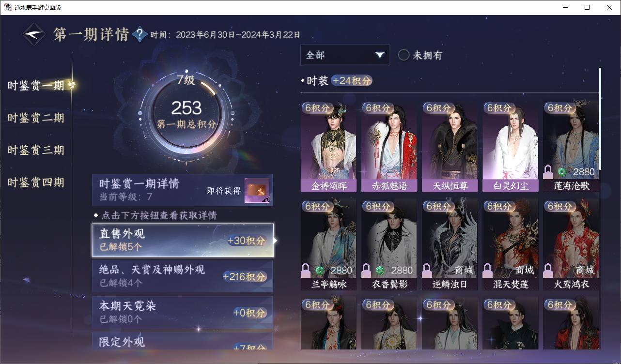Expand 绝品、天赏及神赐外观 row
Viewport: 621px width, 364px height.
(183, 276)
